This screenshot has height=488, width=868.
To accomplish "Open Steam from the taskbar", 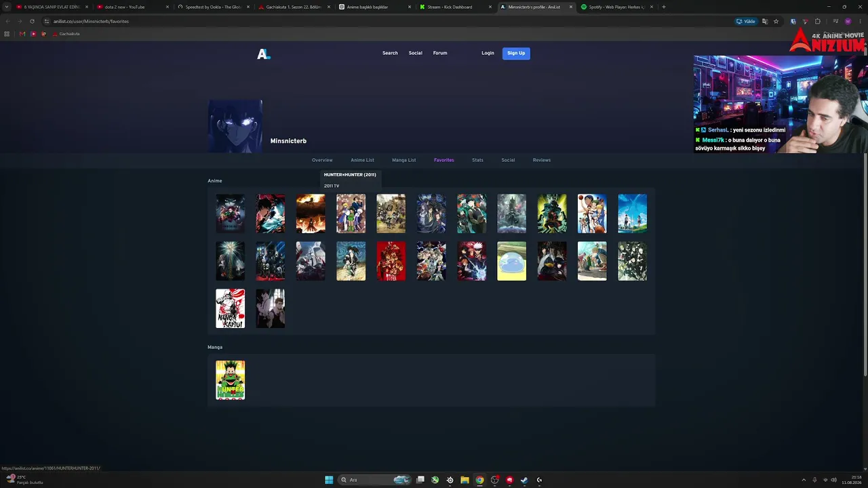I will click(524, 480).
